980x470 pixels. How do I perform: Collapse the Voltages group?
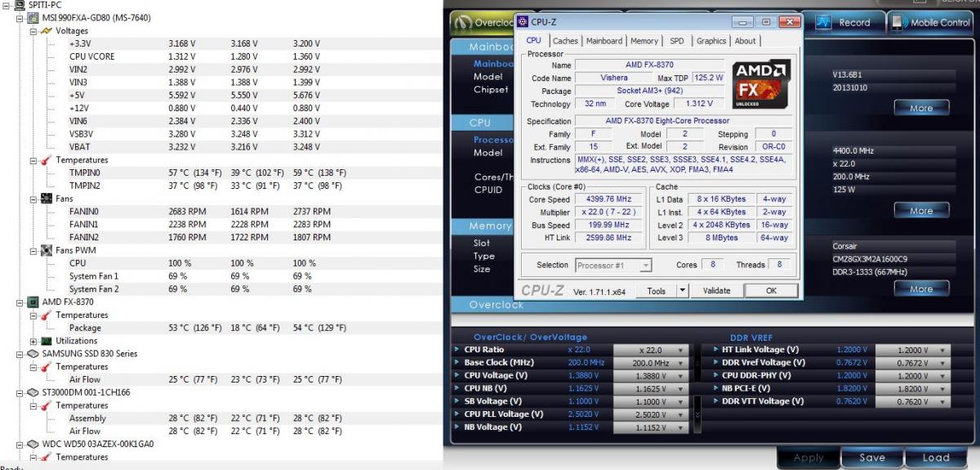pyautogui.click(x=33, y=31)
